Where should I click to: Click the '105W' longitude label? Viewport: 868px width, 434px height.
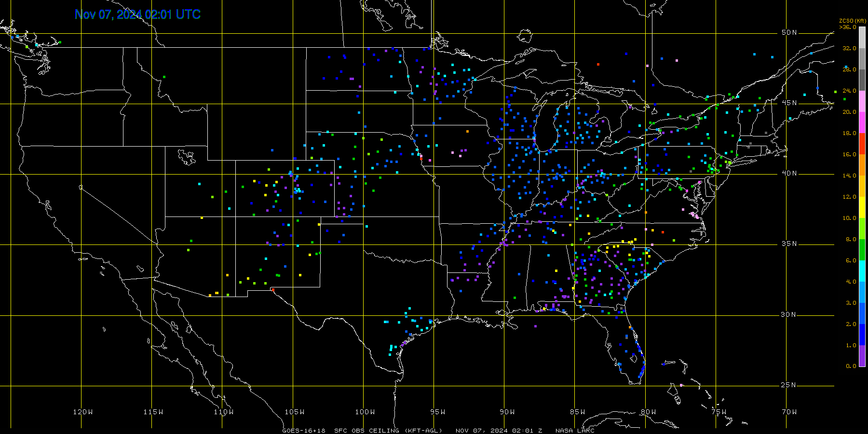pos(294,412)
